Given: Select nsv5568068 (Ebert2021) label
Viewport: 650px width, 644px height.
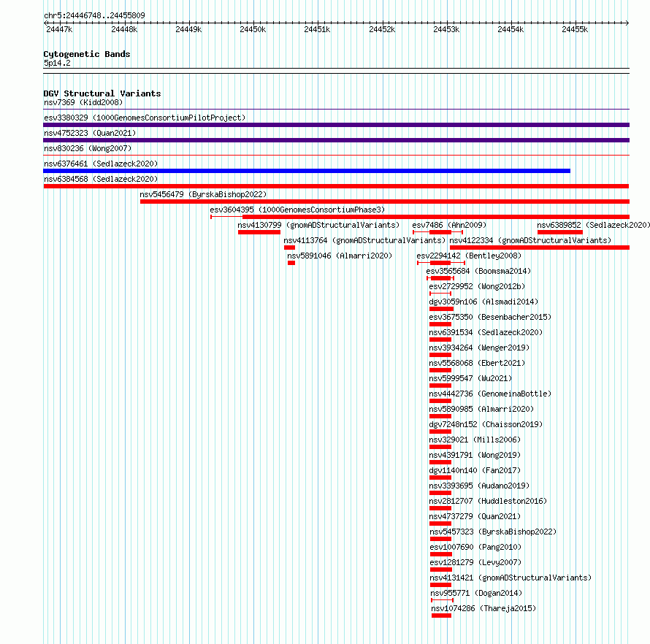Looking at the screenshot, I should point(477,363).
